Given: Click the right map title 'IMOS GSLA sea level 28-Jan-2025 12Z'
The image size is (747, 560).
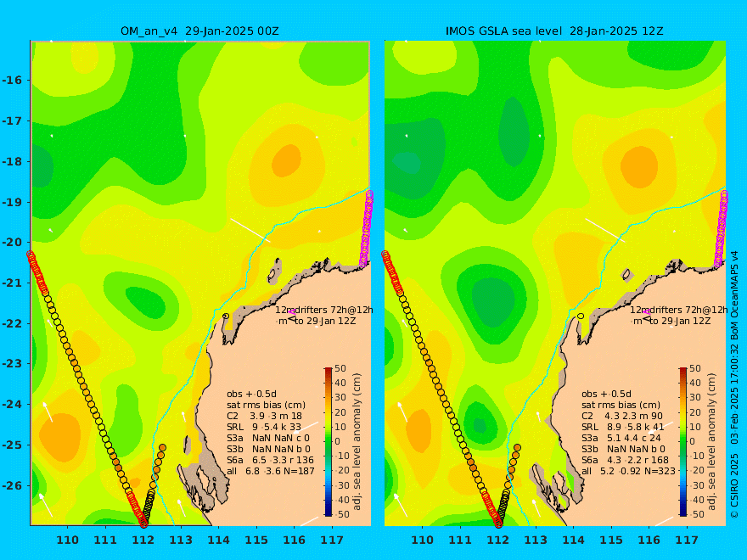Looking at the screenshot, I should (x=554, y=31).
